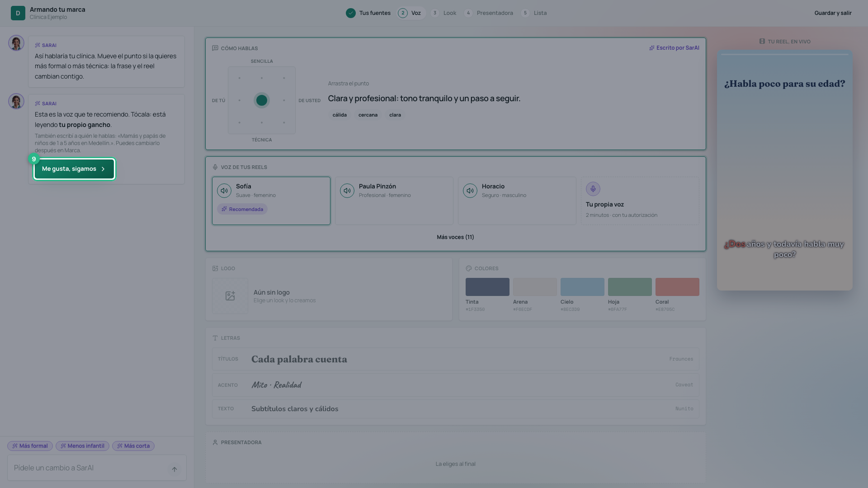This screenshot has height=488, width=868.
Task: Open the Acento font row Caveat
Action: pos(456,385)
